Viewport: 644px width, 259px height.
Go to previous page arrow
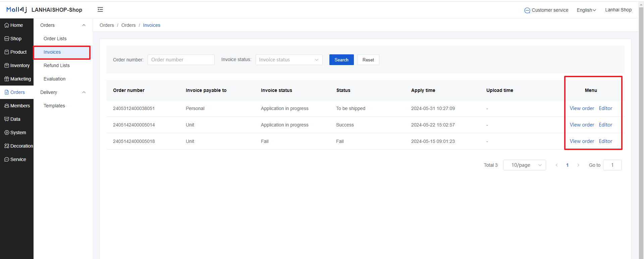pyautogui.click(x=557, y=165)
